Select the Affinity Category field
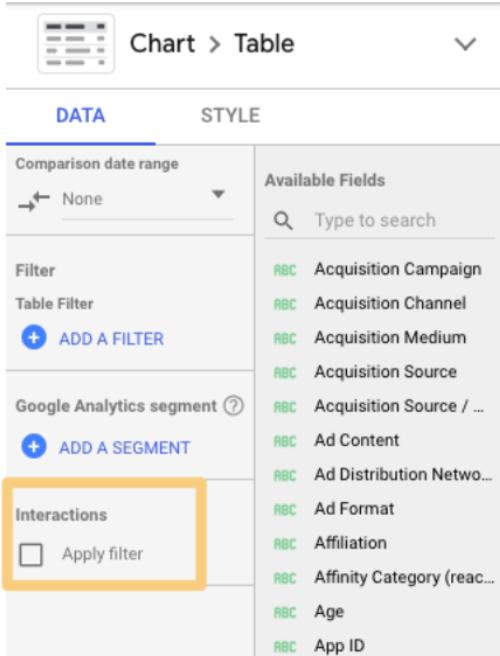Viewport: 500px width, 656px height. tap(404, 578)
